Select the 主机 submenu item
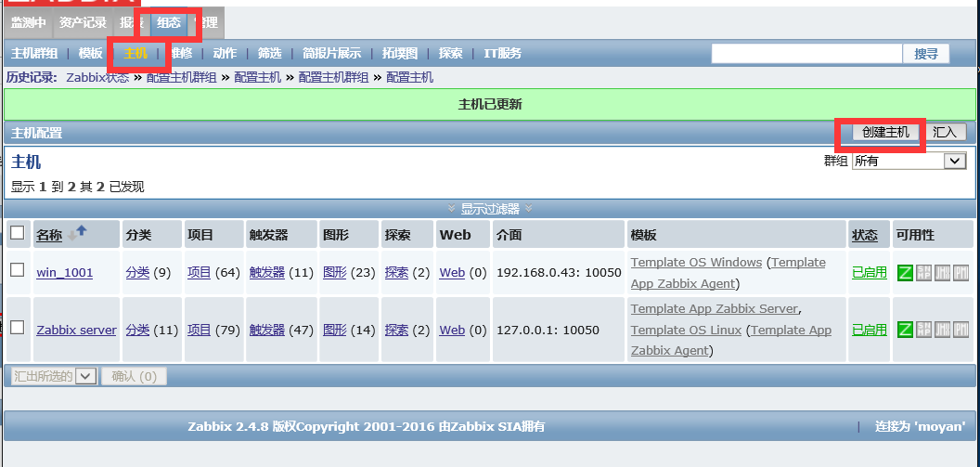980x467 pixels. click(x=136, y=54)
